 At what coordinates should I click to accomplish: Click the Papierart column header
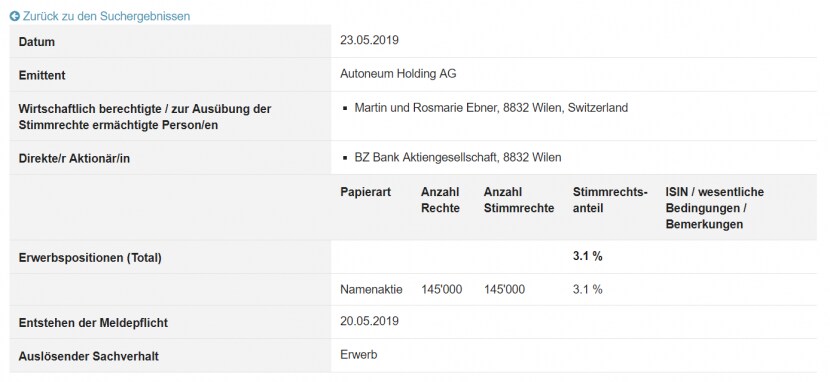pyautogui.click(x=366, y=192)
